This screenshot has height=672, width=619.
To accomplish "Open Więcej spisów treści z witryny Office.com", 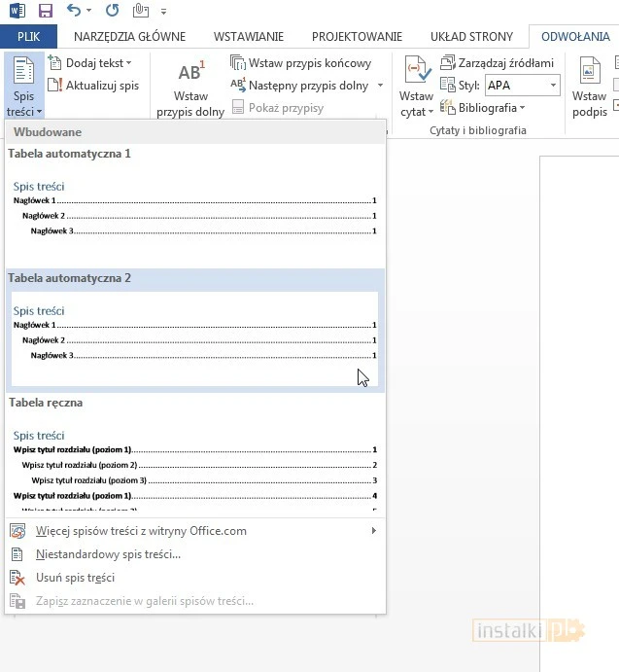I will point(141,531).
